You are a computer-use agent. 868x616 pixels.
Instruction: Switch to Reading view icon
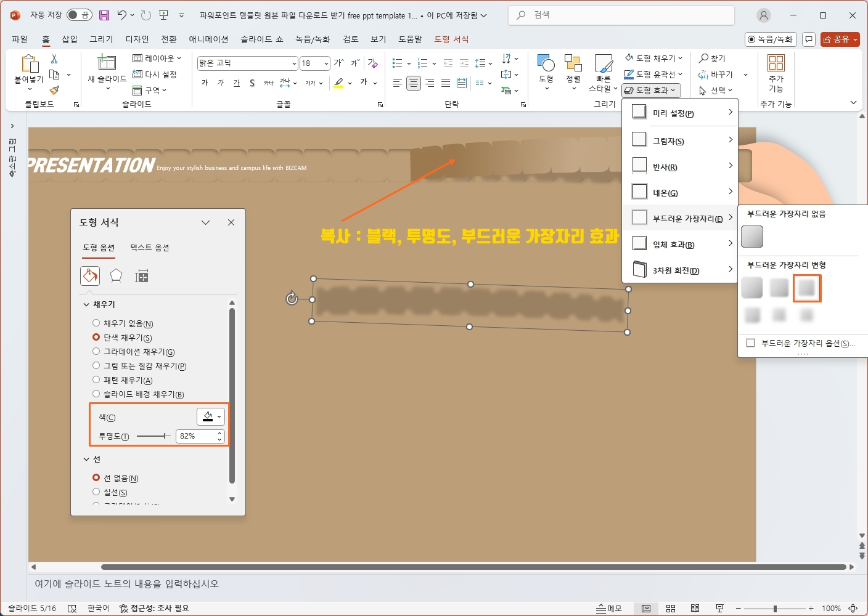click(695, 609)
